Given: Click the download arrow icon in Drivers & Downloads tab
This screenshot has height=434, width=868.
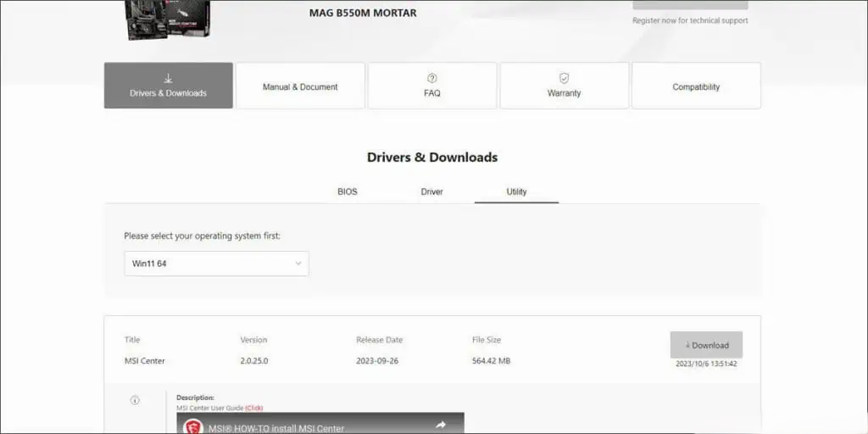Looking at the screenshot, I should click(x=169, y=78).
